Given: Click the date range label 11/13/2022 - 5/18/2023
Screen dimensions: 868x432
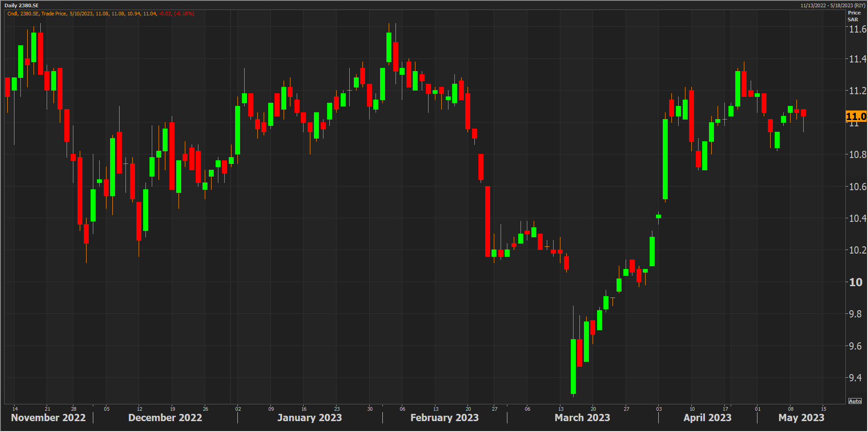Looking at the screenshot, I should point(833,5).
